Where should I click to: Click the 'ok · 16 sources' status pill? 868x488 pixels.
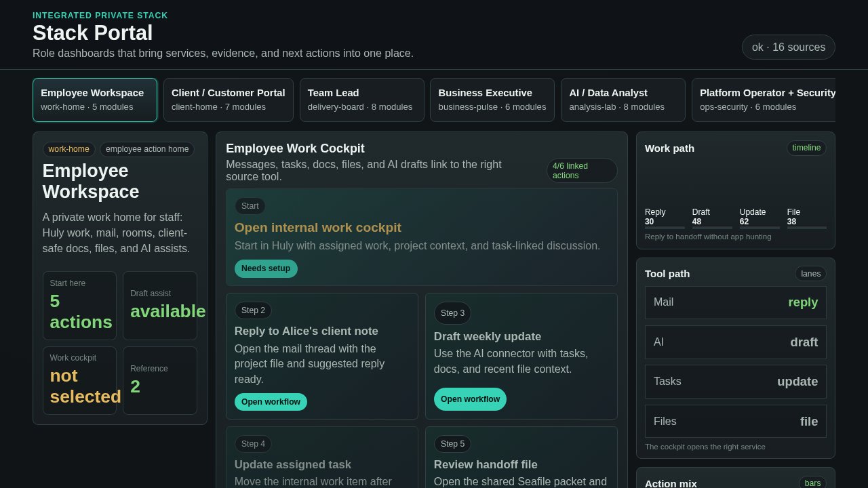click(x=789, y=47)
